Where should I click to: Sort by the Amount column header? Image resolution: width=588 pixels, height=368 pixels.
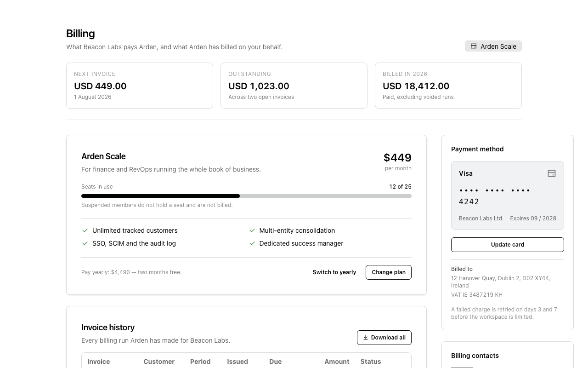click(337, 362)
